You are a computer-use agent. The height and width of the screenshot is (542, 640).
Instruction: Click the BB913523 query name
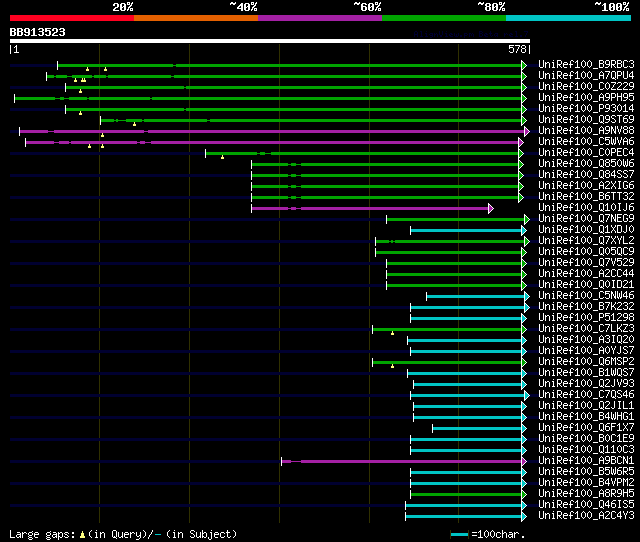tap(38, 32)
